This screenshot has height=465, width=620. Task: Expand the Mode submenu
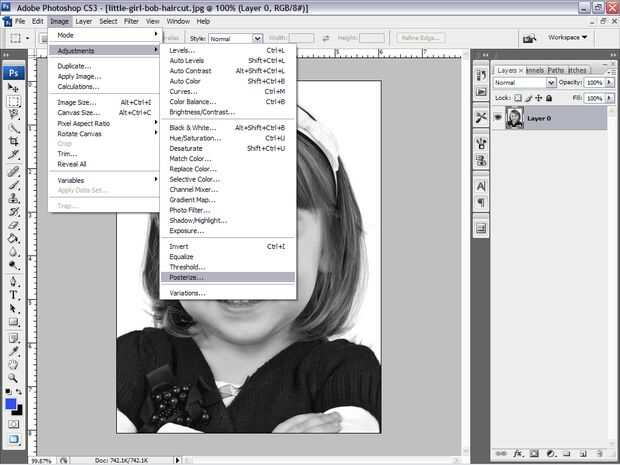pyautogui.click(x=104, y=35)
